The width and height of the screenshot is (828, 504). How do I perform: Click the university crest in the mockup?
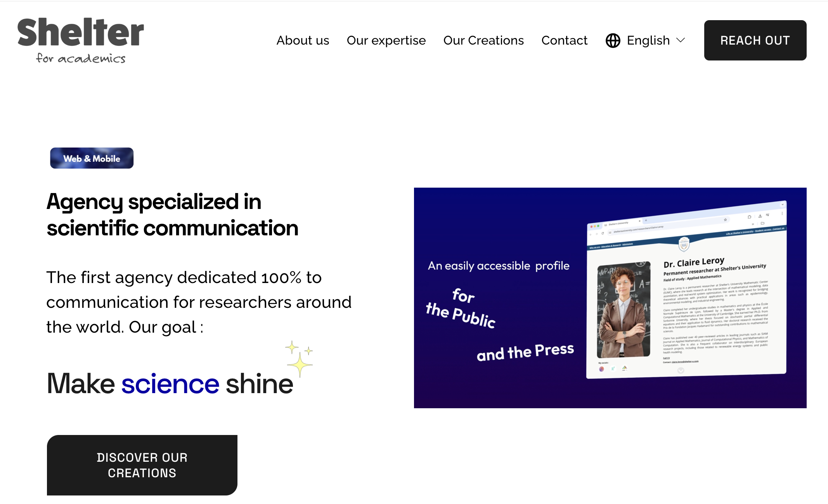pyautogui.click(x=684, y=244)
